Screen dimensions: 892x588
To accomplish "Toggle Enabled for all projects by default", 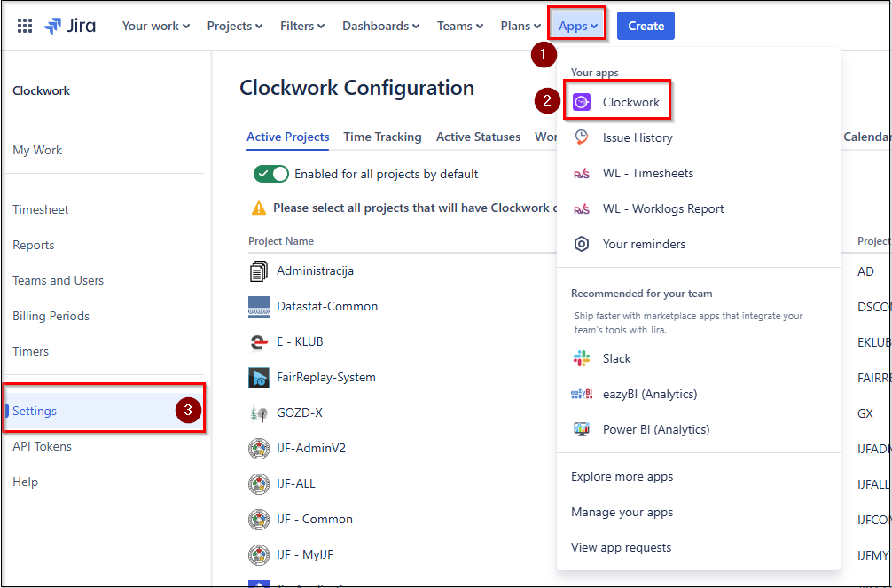I will pos(271,174).
